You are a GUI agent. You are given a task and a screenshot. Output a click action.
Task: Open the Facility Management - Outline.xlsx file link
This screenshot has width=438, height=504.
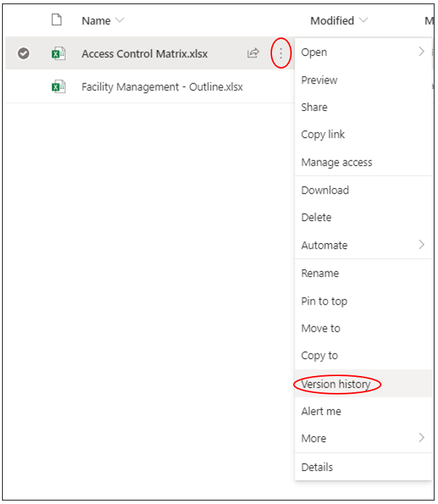pyautogui.click(x=162, y=87)
